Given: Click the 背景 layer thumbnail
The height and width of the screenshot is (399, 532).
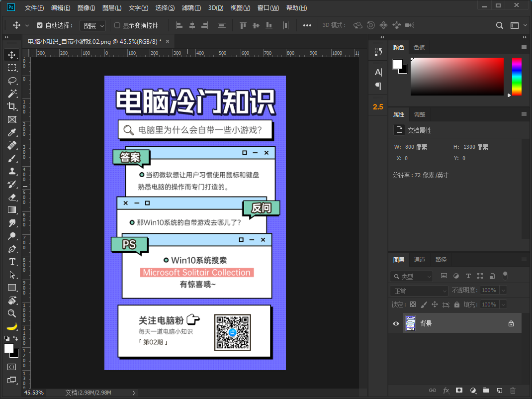Looking at the screenshot, I should [x=410, y=323].
